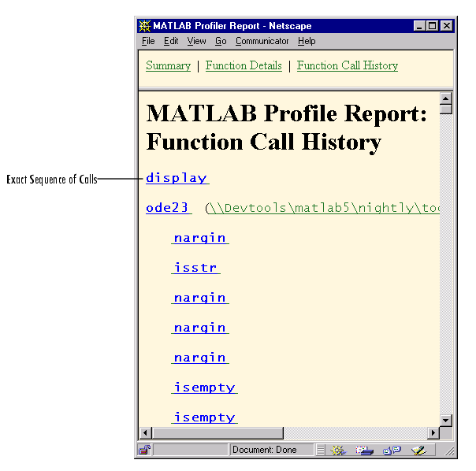476x471 pixels.
Task: Click the component bar grip handle
Action: click(x=321, y=450)
